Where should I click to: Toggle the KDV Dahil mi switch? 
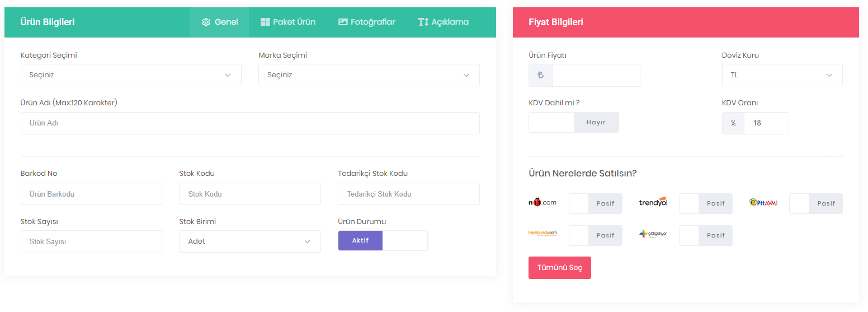click(x=573, y=123)
